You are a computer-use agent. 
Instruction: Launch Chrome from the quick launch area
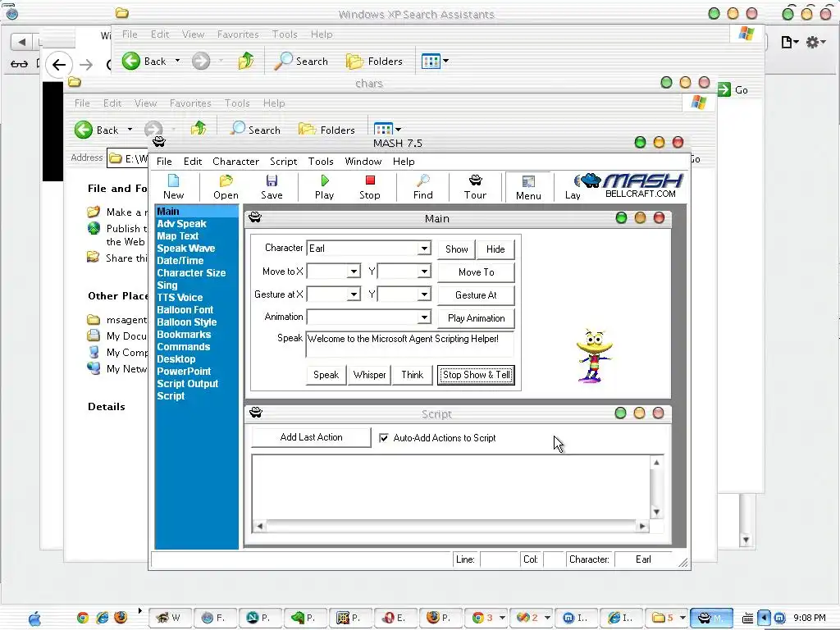[x=83, y=618]
